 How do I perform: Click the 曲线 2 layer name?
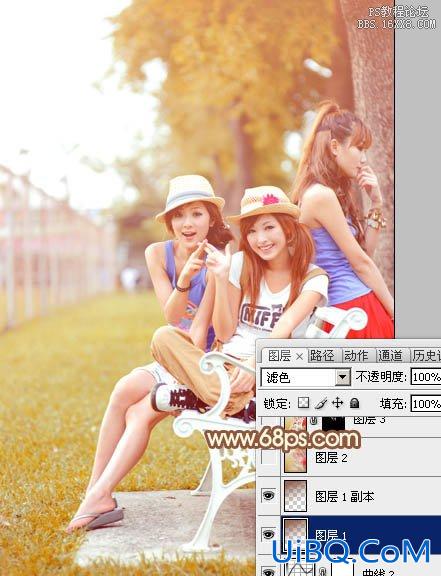click(378, 572)
